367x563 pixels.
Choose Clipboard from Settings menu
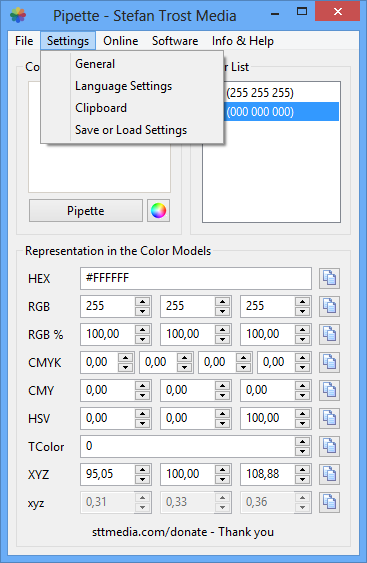132,108
